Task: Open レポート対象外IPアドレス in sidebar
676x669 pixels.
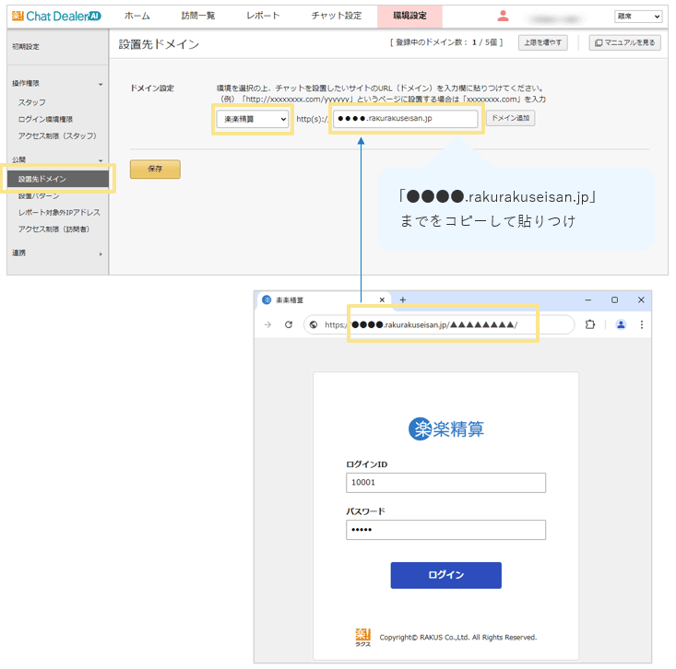Action: 59,213
